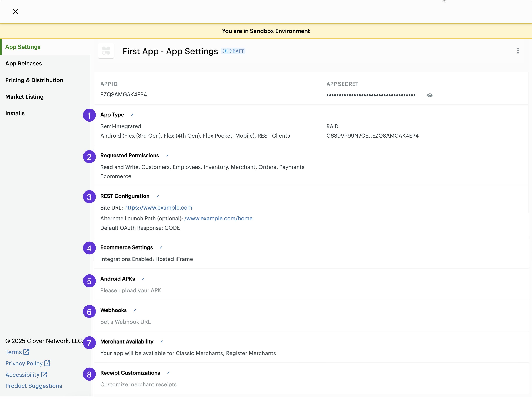The height and width of the screenshot is (399, 532).
Task: Click the /www.example.com/home alternate launch link
Action: click(x=218, y=218)
